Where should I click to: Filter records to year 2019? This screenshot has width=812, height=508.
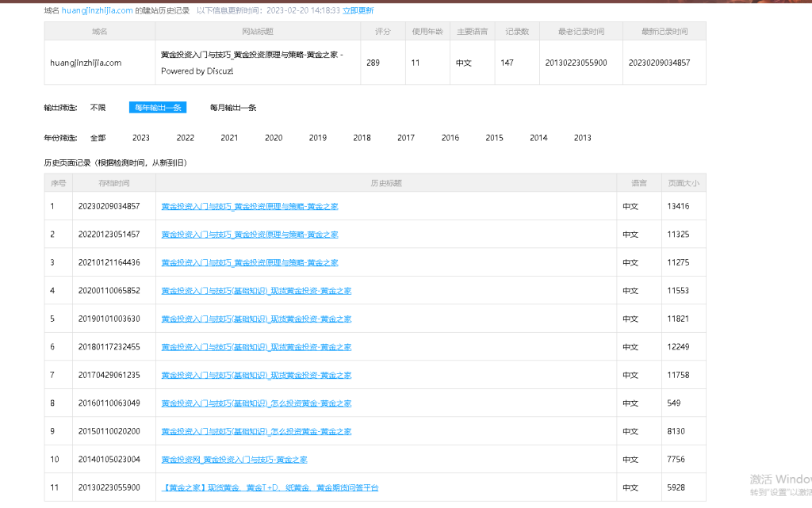click(x=318, y=138)
